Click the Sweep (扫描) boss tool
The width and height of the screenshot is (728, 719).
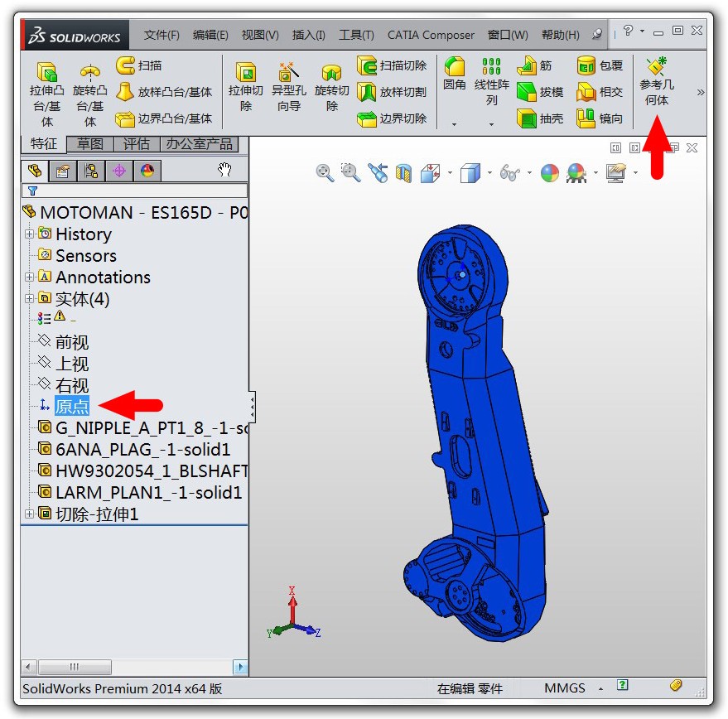pos(138,65)
